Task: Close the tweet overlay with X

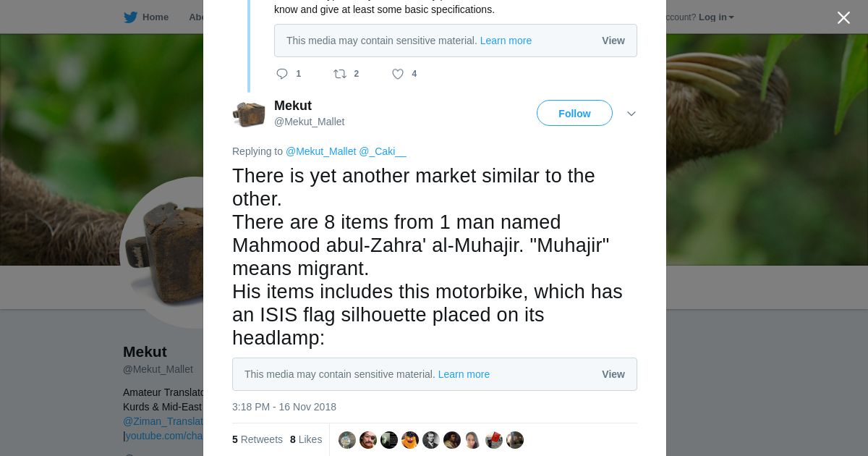Action: (843, 17)
